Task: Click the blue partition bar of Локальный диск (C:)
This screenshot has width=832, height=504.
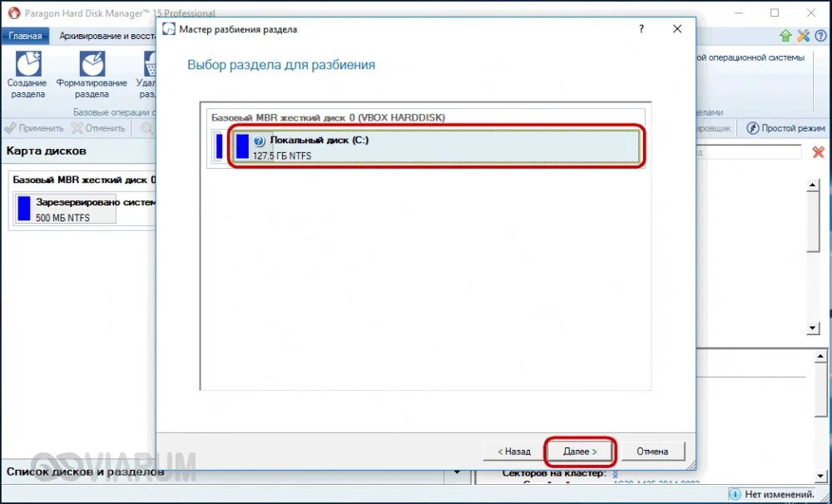Action: pyautogui.click(x=242, y=146)
